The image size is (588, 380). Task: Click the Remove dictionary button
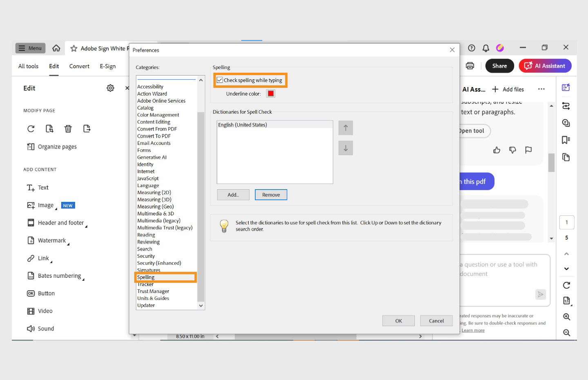click(x=271, y=194)
